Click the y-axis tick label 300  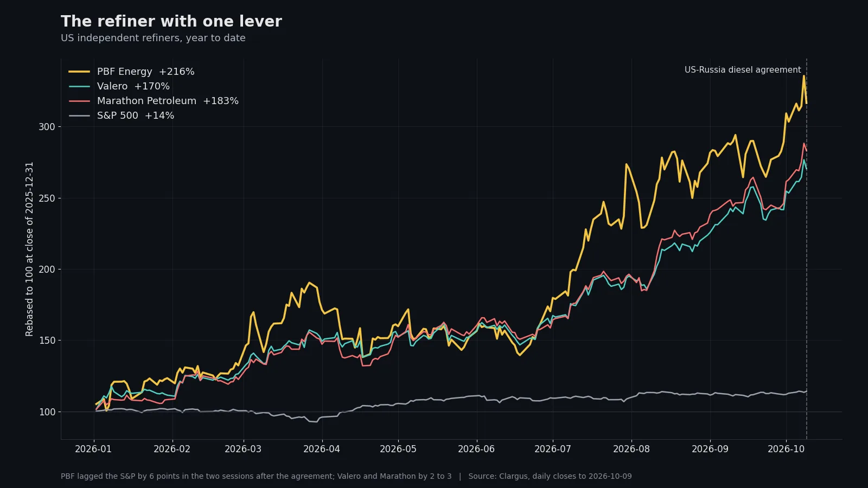[47, 127]
